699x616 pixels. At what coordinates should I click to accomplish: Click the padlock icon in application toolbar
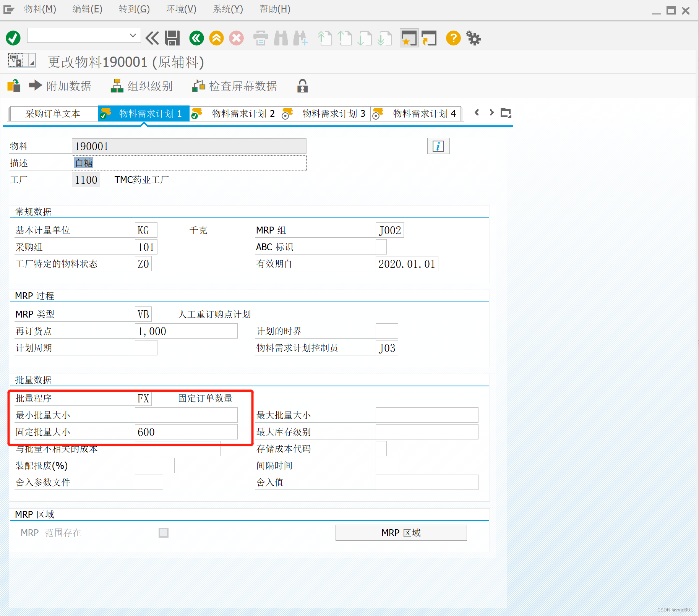302,86
